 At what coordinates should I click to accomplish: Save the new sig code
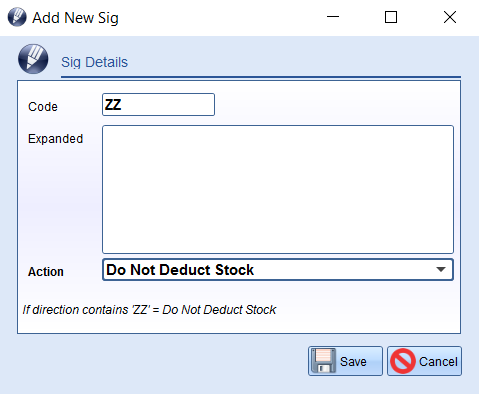(x=345, y=361)
